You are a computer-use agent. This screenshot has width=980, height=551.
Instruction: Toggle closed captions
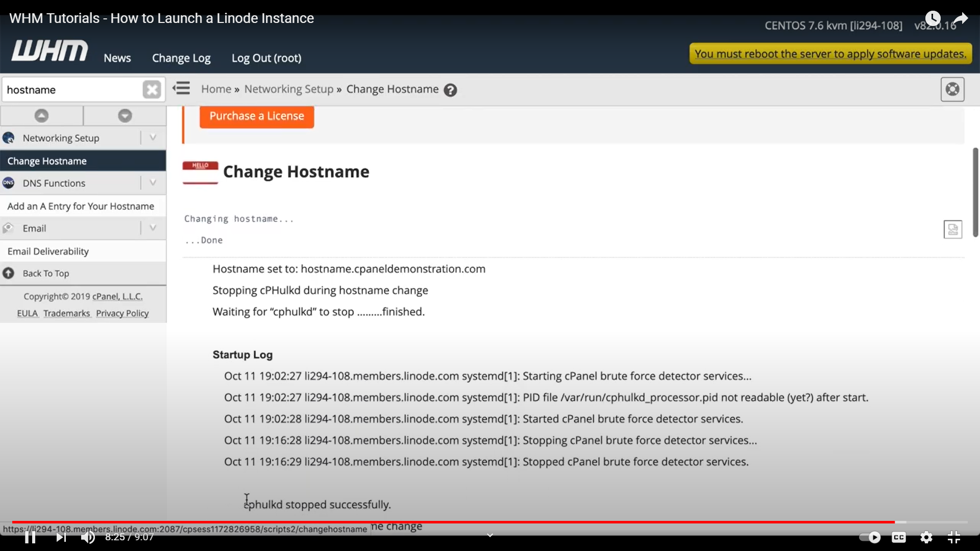899,537
